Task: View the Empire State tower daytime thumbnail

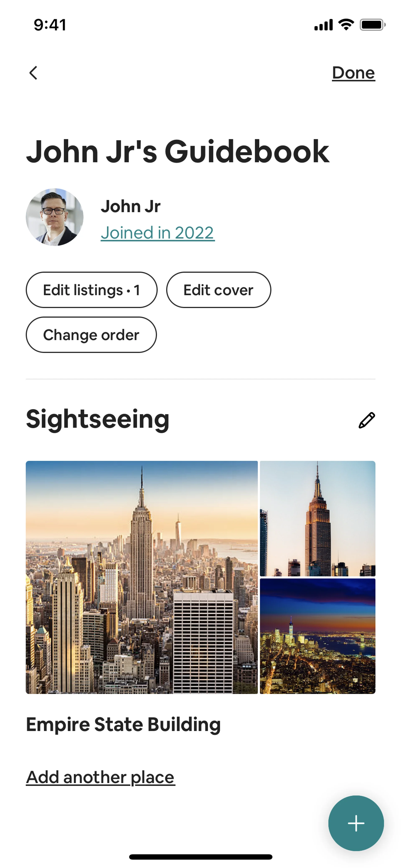Action: 317,519
